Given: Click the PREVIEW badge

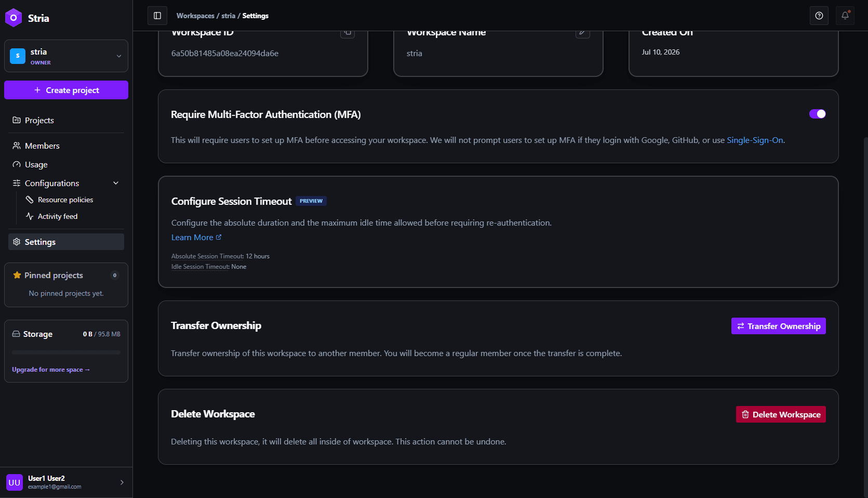Looking at the screenshot, I should [311, 201].
